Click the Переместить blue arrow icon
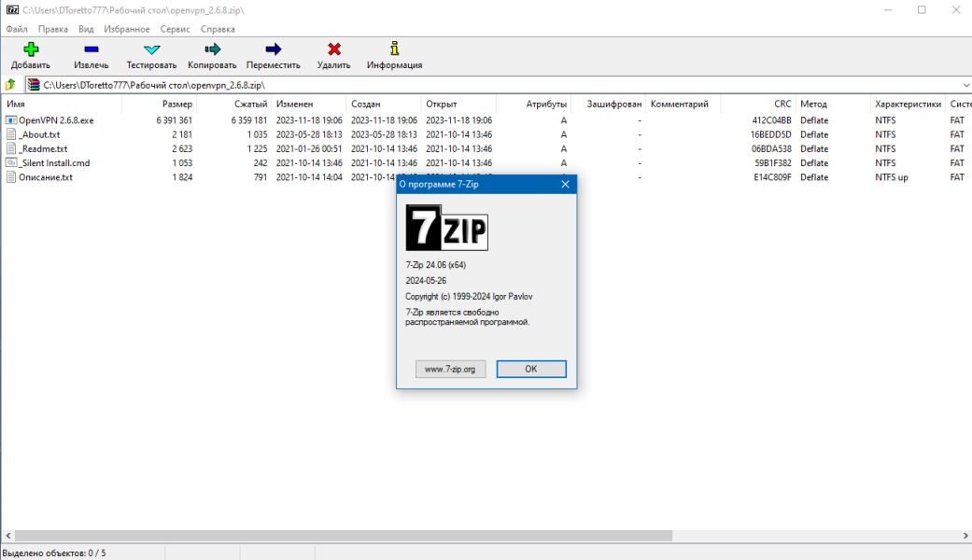 tap(274, 49)
